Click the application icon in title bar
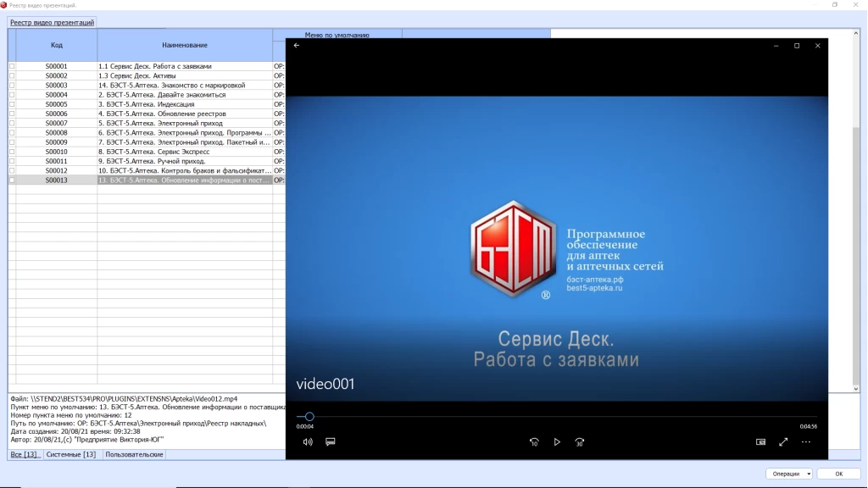 point(4,5)
